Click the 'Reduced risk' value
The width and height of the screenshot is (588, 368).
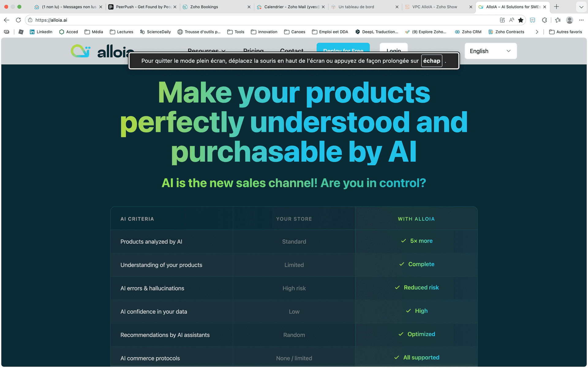click(421, 288)
